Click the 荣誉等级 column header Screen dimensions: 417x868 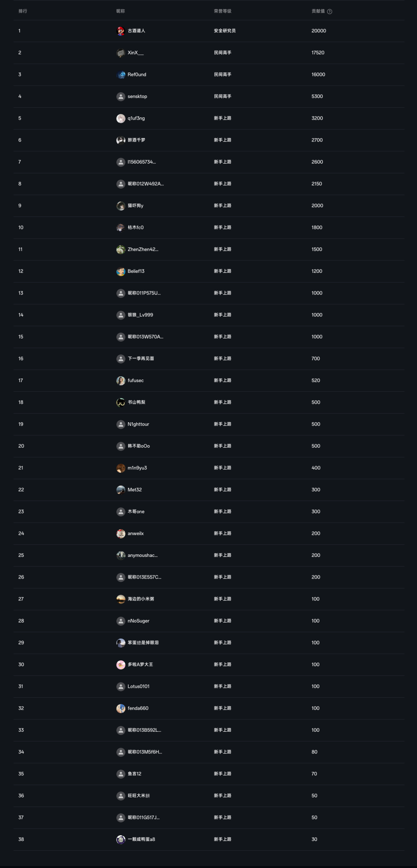223,11
